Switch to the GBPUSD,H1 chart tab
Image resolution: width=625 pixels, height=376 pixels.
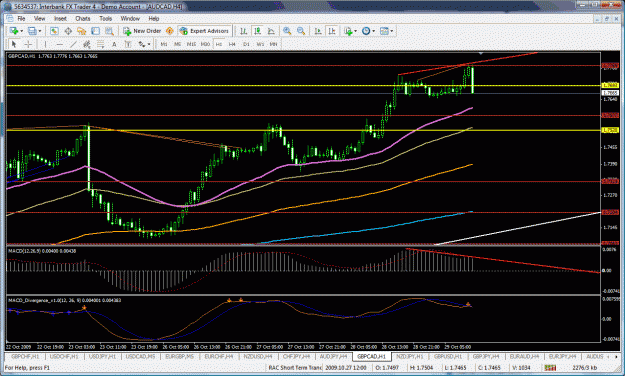448,356
